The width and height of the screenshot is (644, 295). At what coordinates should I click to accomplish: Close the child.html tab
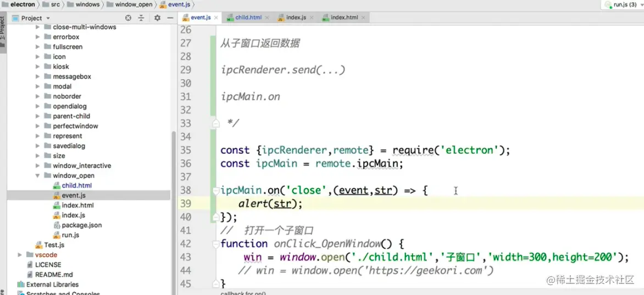tap(267, 18)
